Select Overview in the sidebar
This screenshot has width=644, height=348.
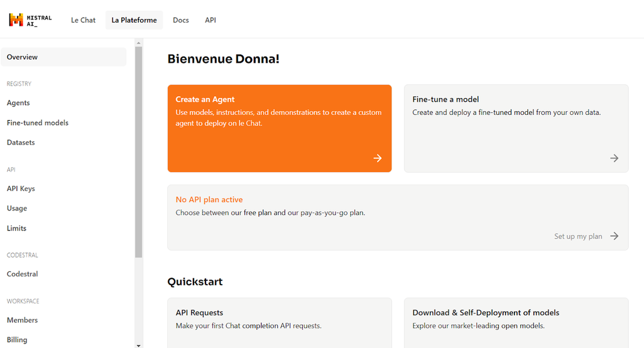click(63, 57)
